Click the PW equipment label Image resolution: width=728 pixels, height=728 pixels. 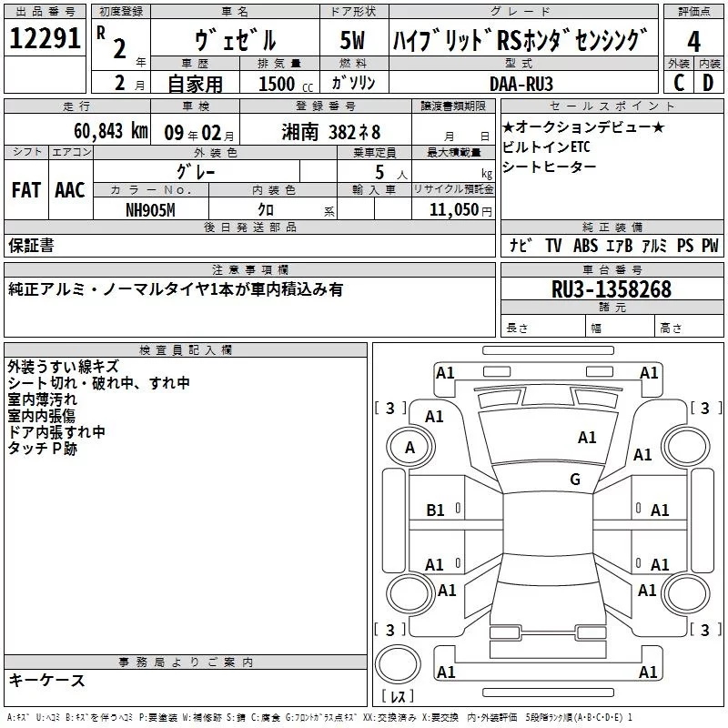710,245
